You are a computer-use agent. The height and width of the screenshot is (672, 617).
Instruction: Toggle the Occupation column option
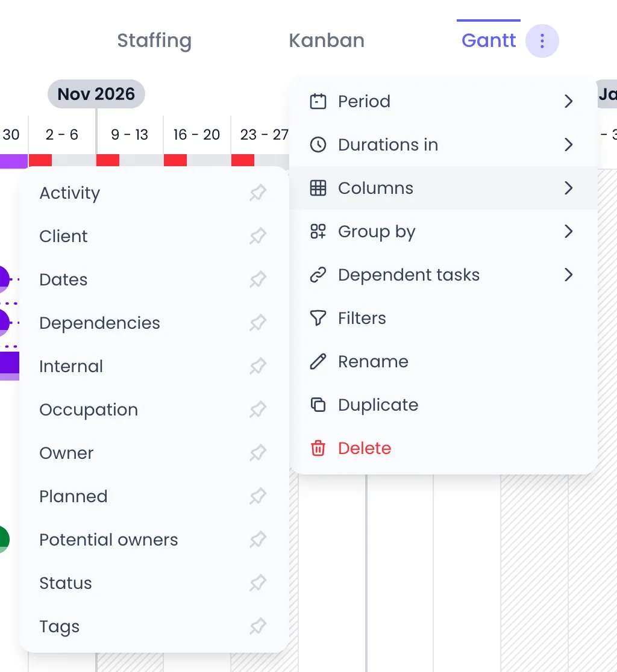point(154,409)
